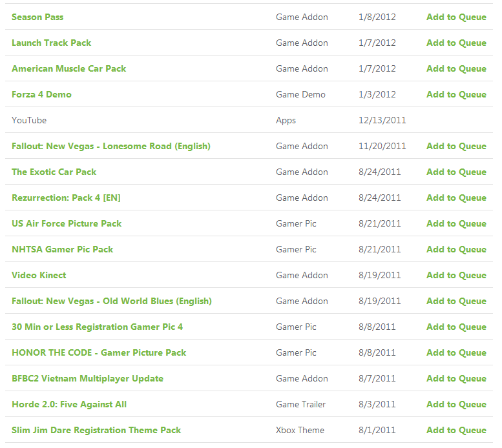This screenshot has height=448, width=502.
Task: Add Launch Track Pack to queue
Action: (x=456, y=43)
